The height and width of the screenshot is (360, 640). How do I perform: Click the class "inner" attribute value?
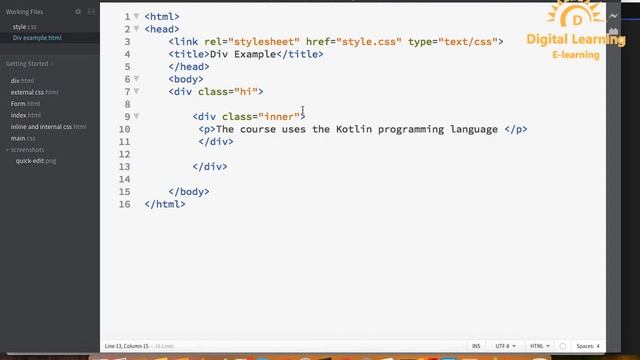point(279,117)
